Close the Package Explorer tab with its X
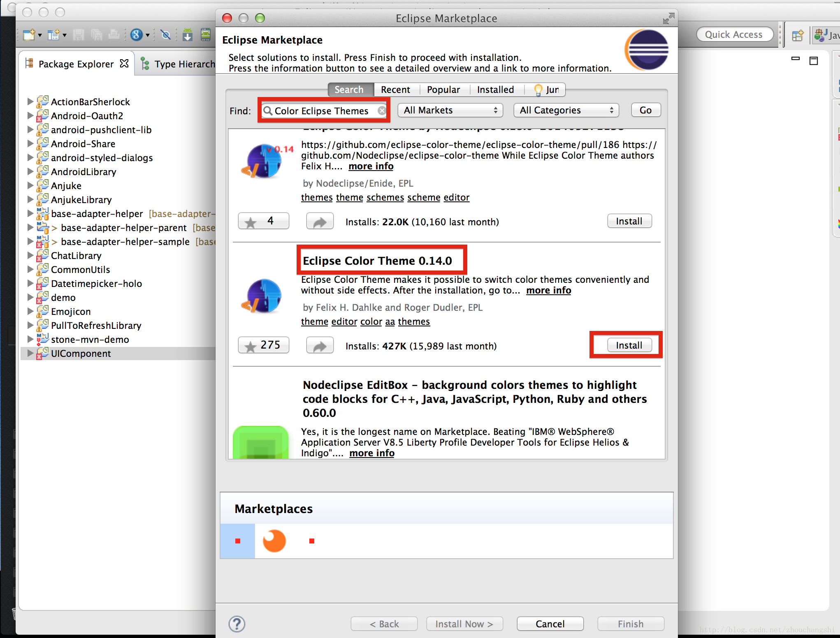The width and height of the screenshot is (840, 638). pos(124,63)
